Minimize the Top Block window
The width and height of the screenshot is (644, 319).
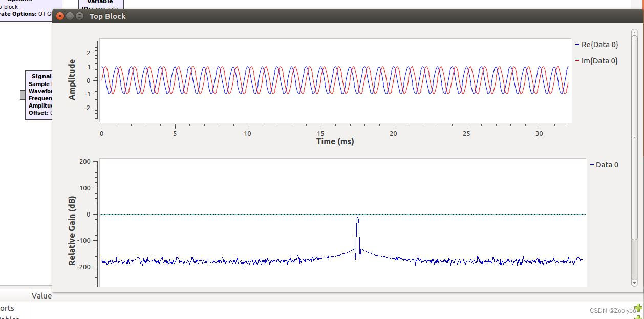point(70,16)
